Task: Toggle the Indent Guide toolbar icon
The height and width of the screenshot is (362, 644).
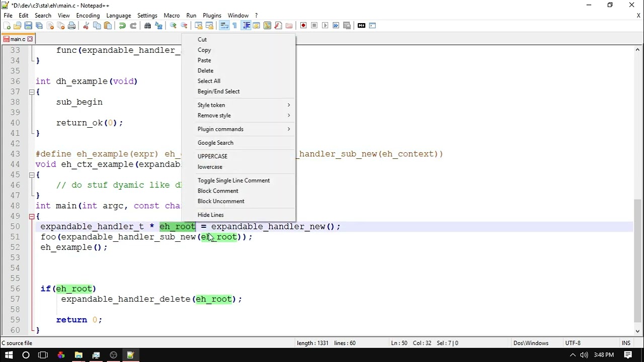Action: (x=246, y=26)
